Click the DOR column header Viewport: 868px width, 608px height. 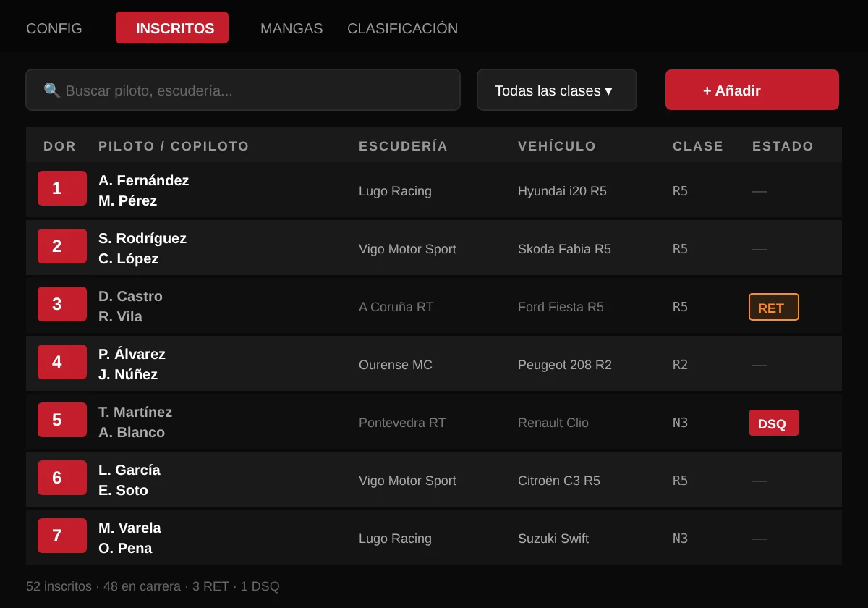click(60, 146)
